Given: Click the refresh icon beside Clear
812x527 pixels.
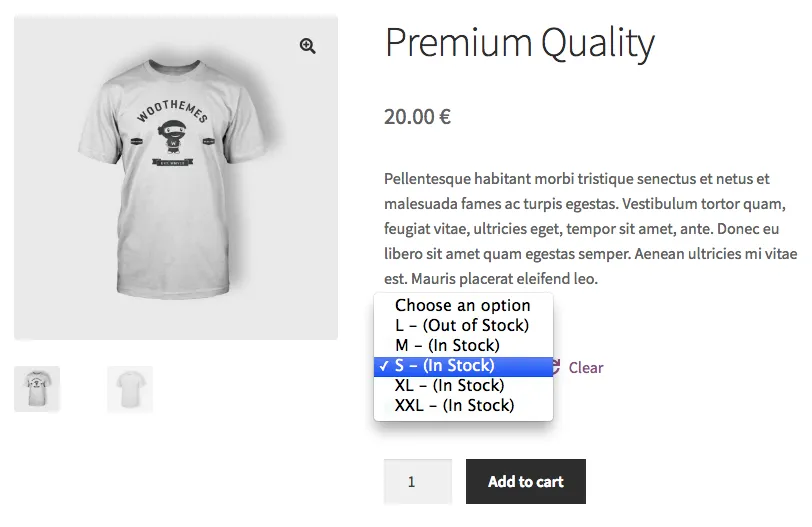Looking at the screenshot, I should (557, 367).
